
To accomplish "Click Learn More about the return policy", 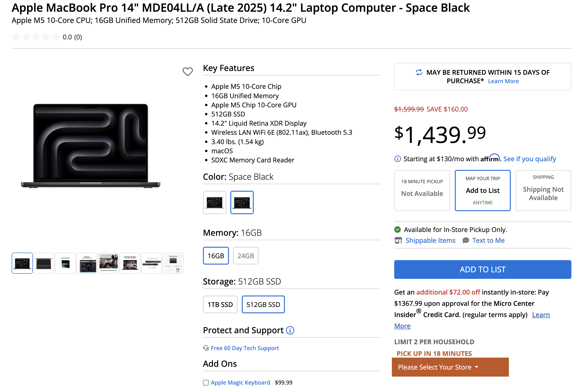I will click(503, 81).
